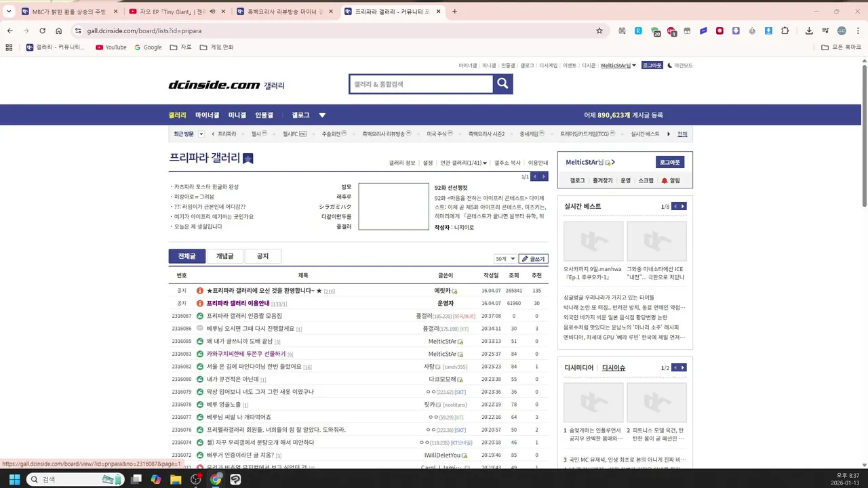
Task: Open the Google bookmark
Action: click(x=148, y=47)
